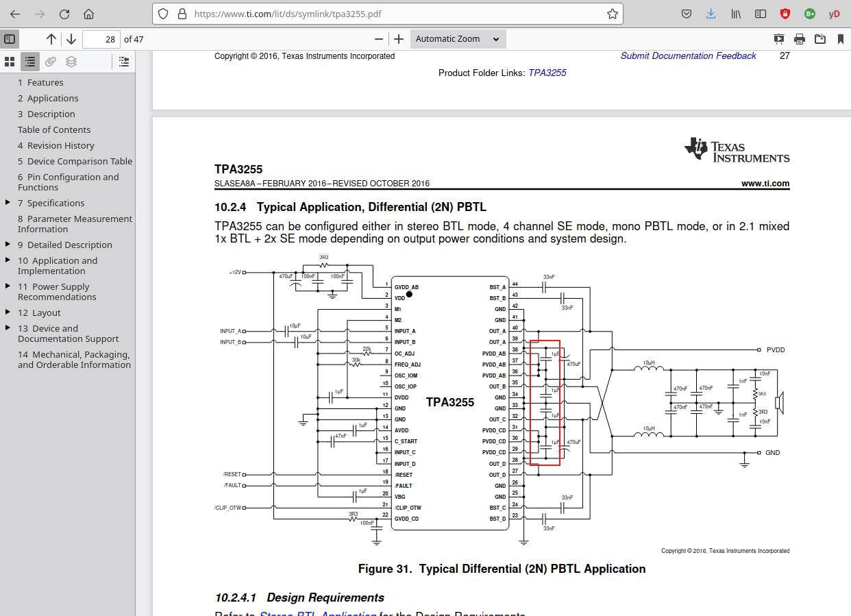Viewport: 851px width, 616px height.
Task: Expand '10 Application and Implementation' arrow
Action: click(8, 260)
